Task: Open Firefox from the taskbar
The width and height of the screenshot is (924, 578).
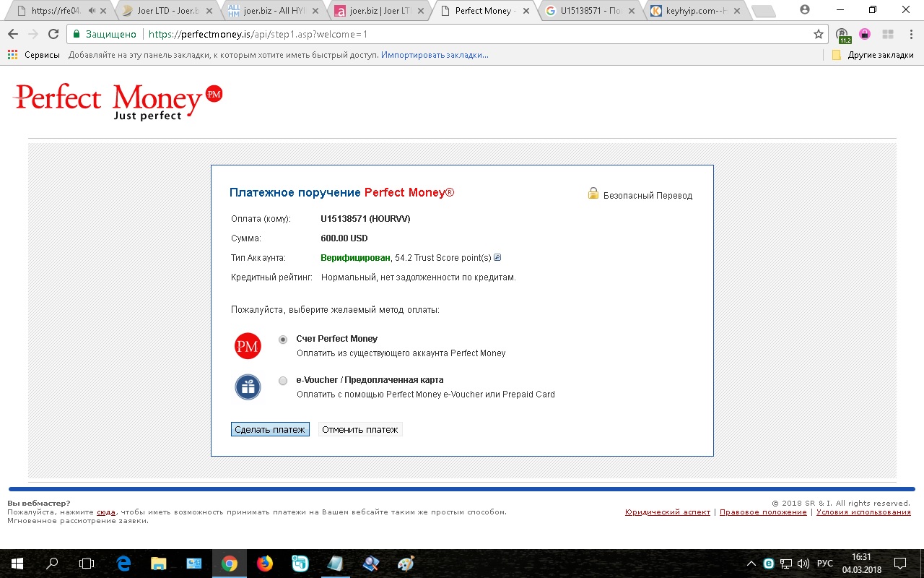Action: (x=265, y=564)
